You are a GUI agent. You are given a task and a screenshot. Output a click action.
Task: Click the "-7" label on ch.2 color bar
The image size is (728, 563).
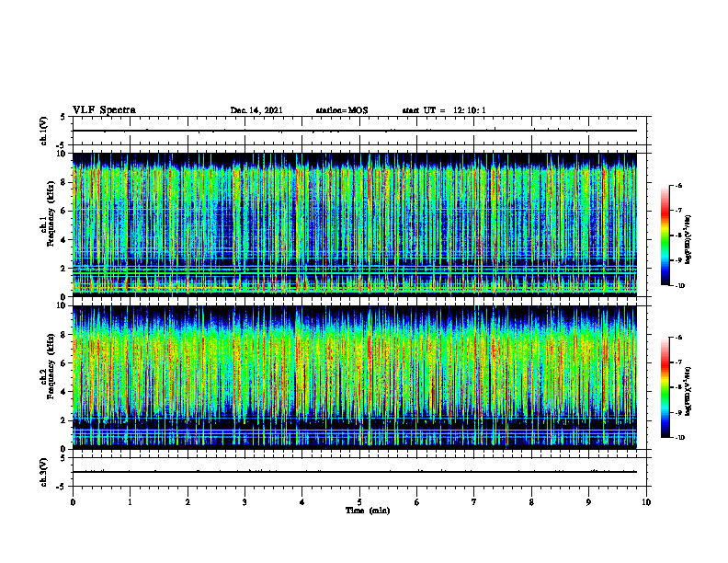coord(679,362)
